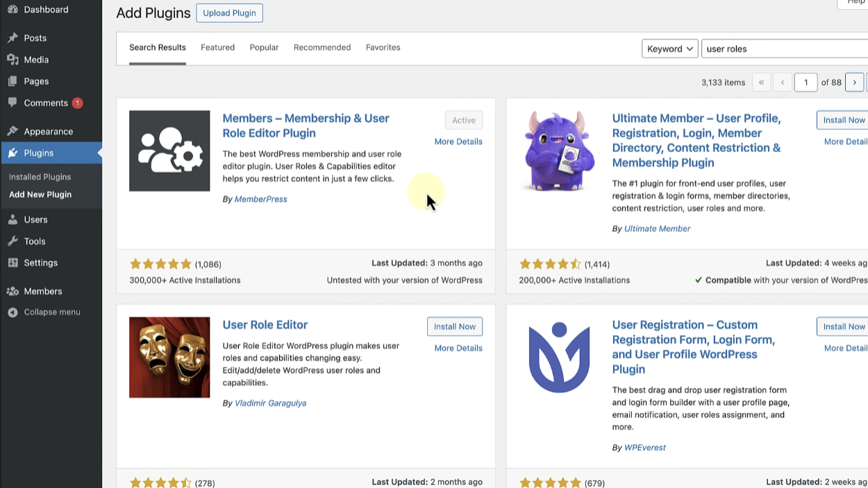The image size is (868, 488).
Task: Open Settings from the sidebar
Action: (x=39, y=262)
